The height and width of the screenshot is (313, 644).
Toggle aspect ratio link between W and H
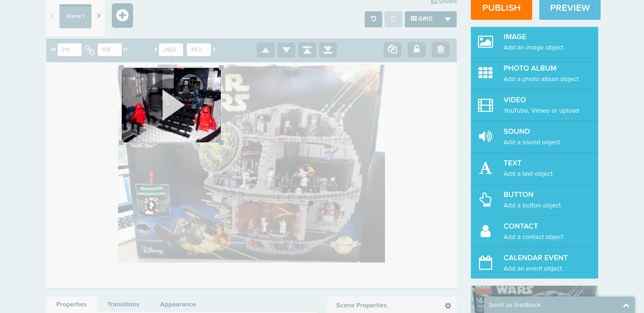click(90, 49)
